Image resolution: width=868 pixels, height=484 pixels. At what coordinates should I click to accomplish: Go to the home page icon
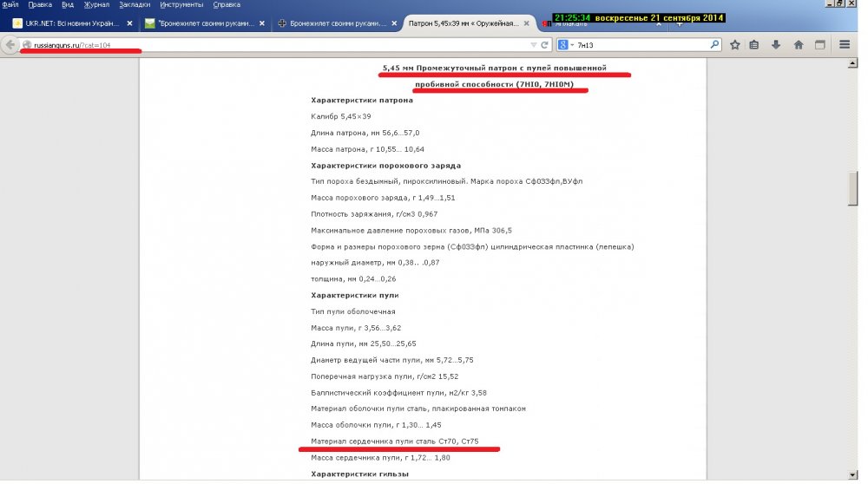799,45
